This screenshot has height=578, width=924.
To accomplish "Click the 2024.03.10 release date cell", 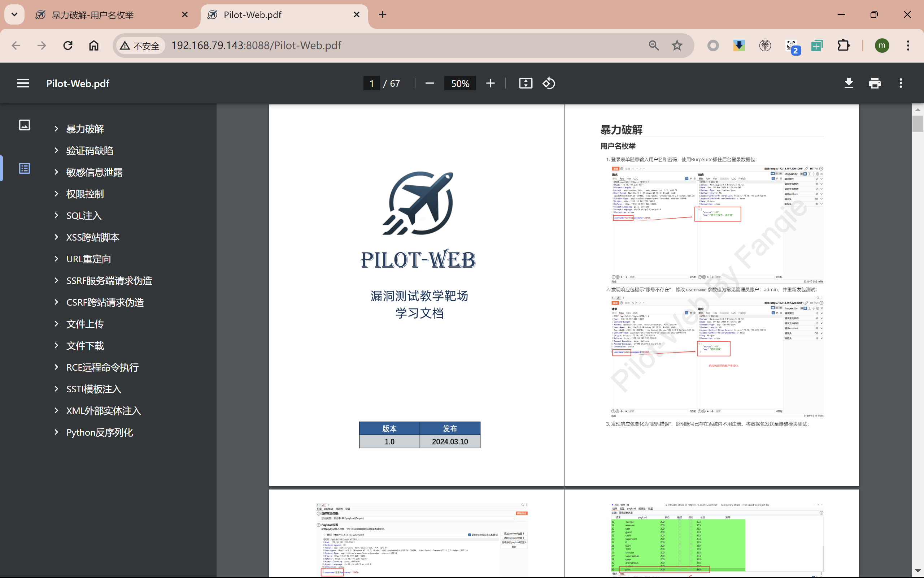I will [x=450, y=441].
